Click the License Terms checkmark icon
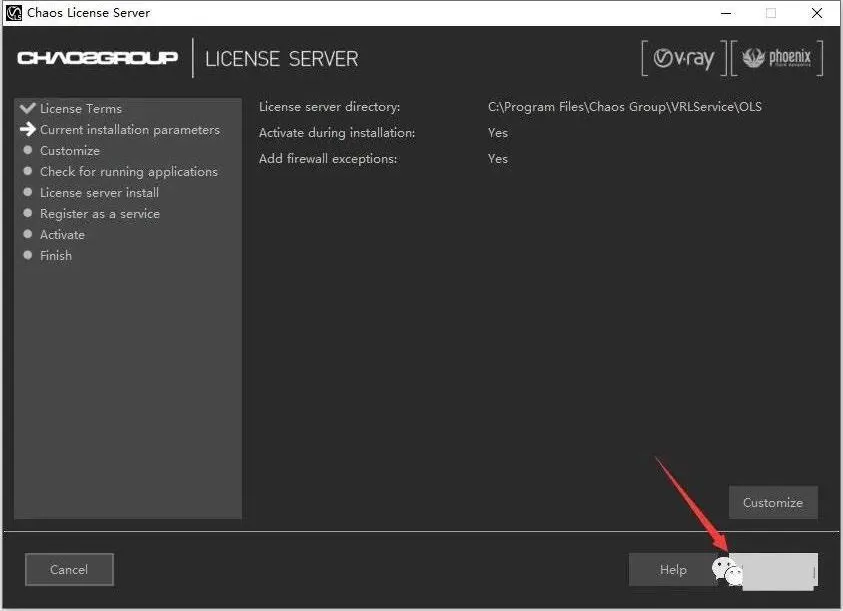 (27, 108)
